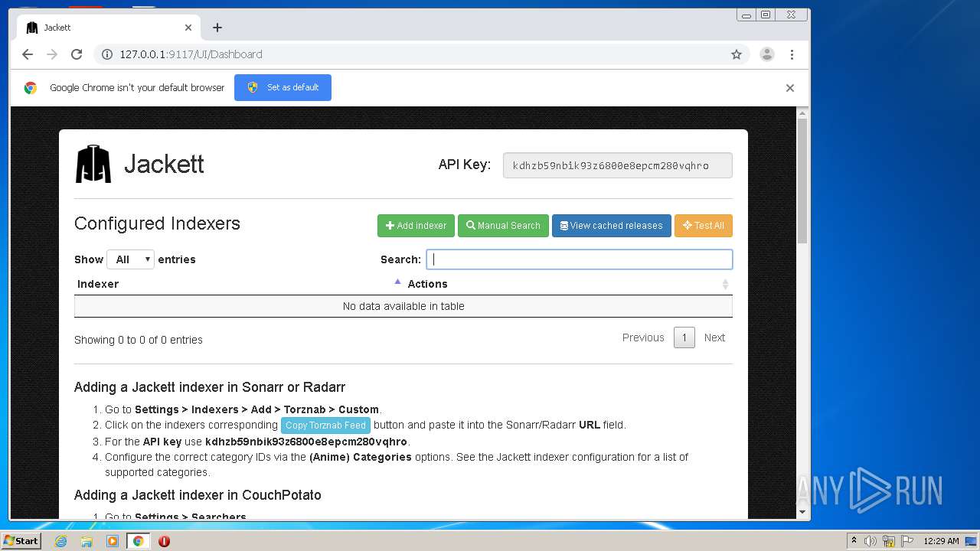Viewport: 980px width, 551px height.
Task: Focus the indexer Search field
Action: click(580, 259)
